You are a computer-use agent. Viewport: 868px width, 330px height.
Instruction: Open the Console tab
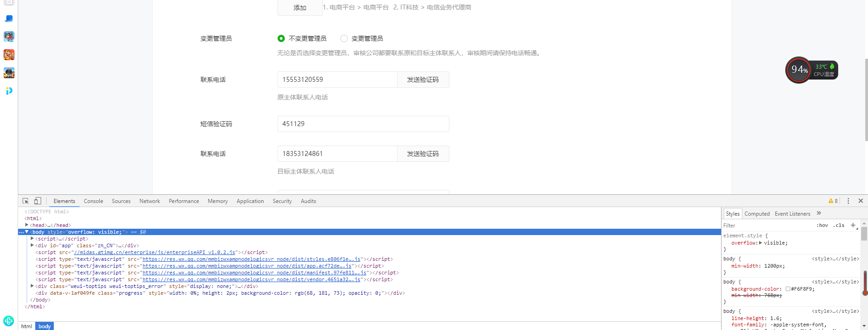tap(94, 201)
